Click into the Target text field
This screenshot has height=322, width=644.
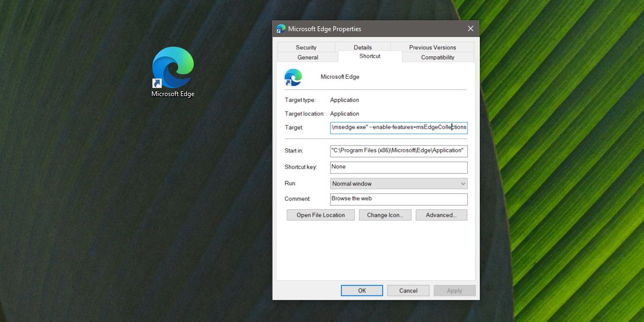point(399,128)
